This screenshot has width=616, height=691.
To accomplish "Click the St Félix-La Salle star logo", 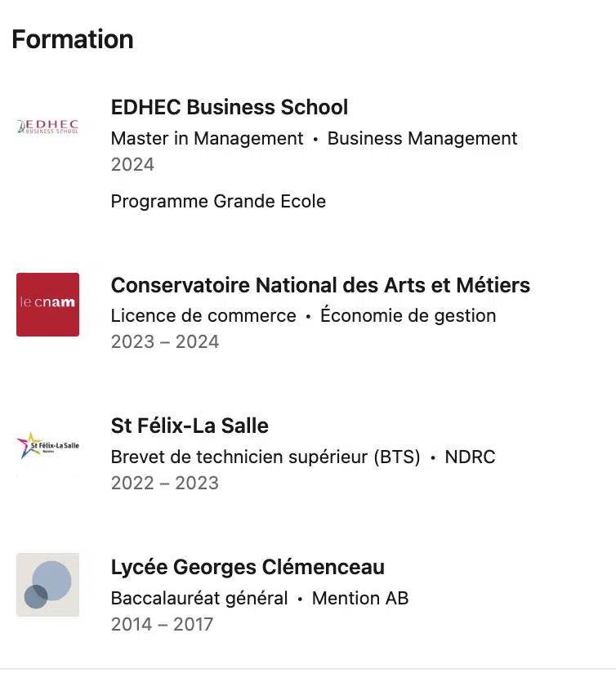I will 47,445.
